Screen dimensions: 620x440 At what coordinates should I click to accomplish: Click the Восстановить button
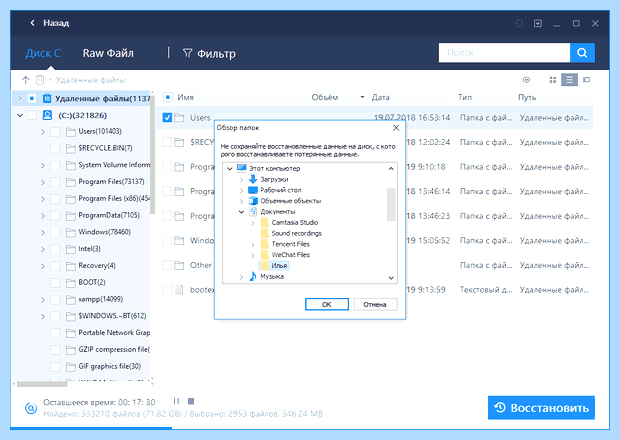[x=541, y=408]
